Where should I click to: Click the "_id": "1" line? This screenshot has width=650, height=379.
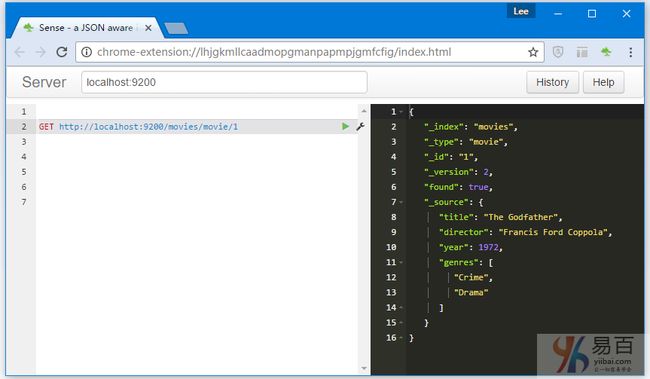click(x=451, y=157)
